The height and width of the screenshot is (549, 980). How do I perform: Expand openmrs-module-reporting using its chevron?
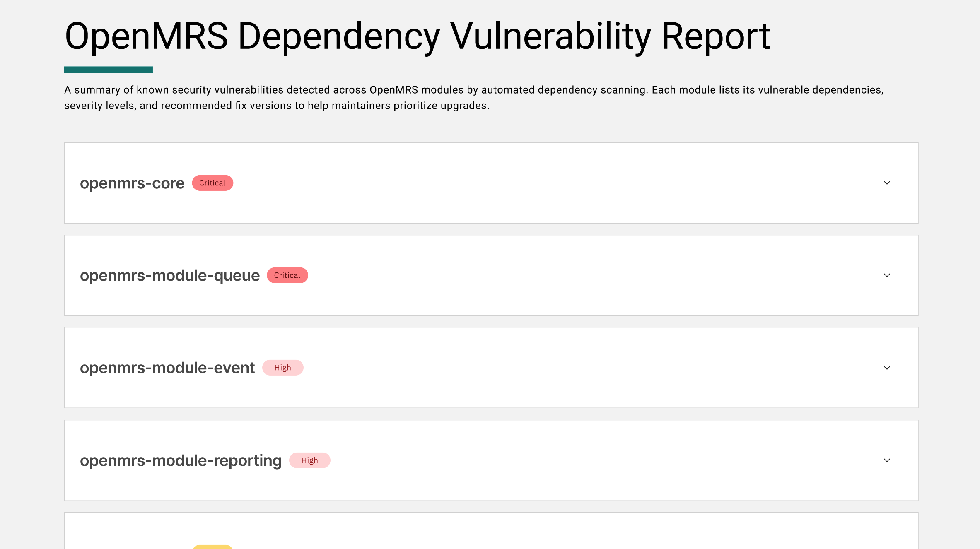point(887,460)
